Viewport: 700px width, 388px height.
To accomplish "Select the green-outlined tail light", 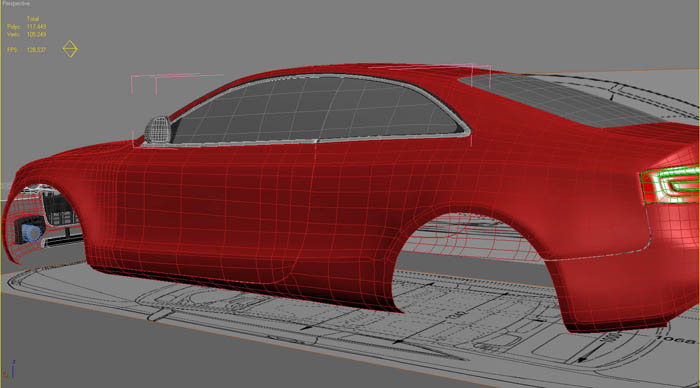I will click(670, 184).
